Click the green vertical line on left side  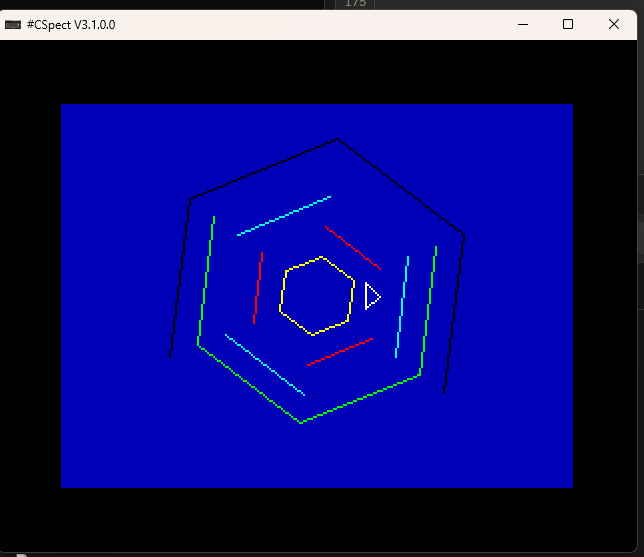click(206, 280)
